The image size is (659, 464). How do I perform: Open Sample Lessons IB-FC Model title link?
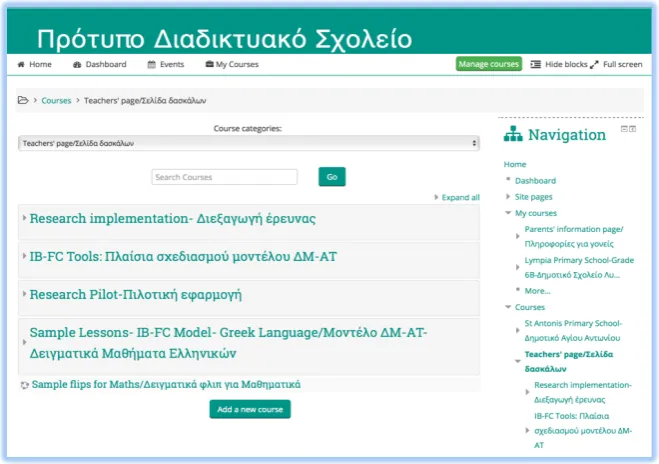pos(228,343)
